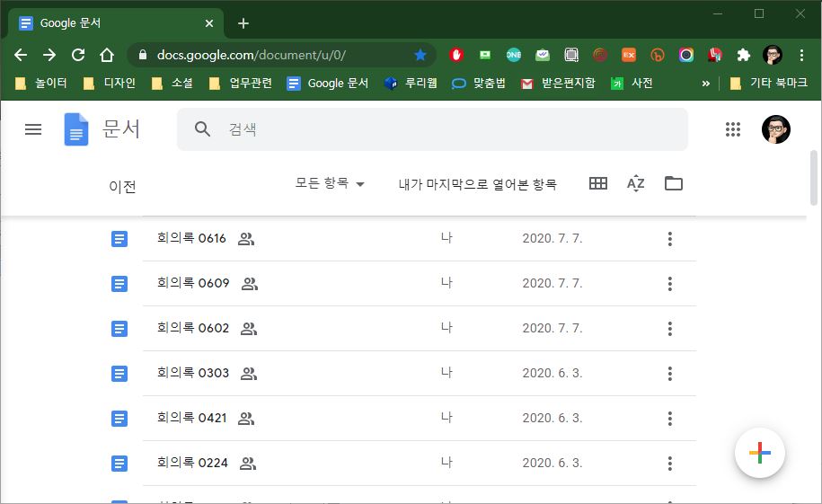Image resolution: width=822 pixels, height=504 pixels.
Task: Go forward in browser history
Action: (49, 55)
